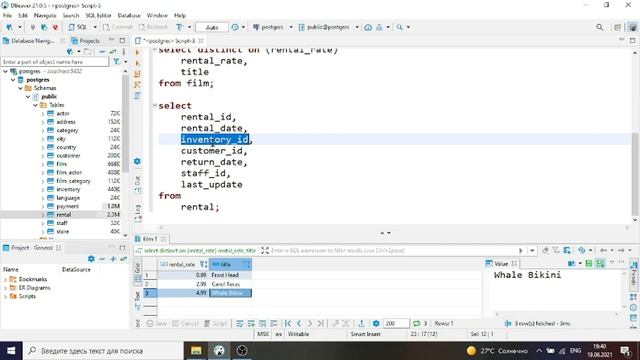The width and height of the screenshot is (640, 360).
Task: Click the toolbar magnifier search icon
Action: (399, 27)
